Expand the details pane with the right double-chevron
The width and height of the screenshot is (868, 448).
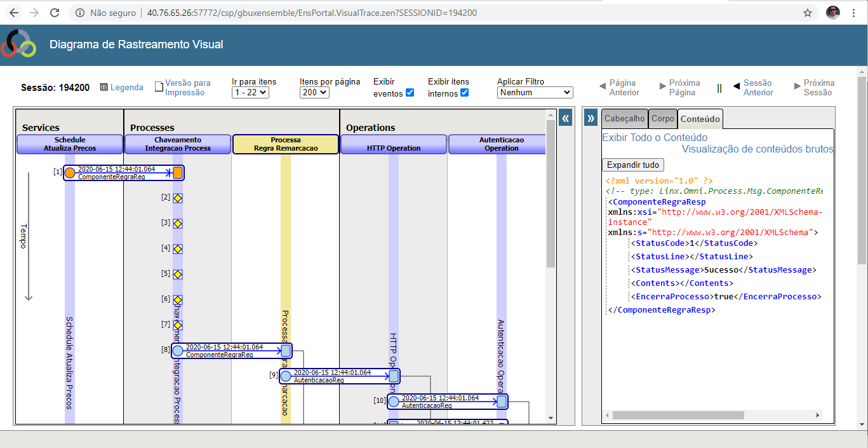591,118
